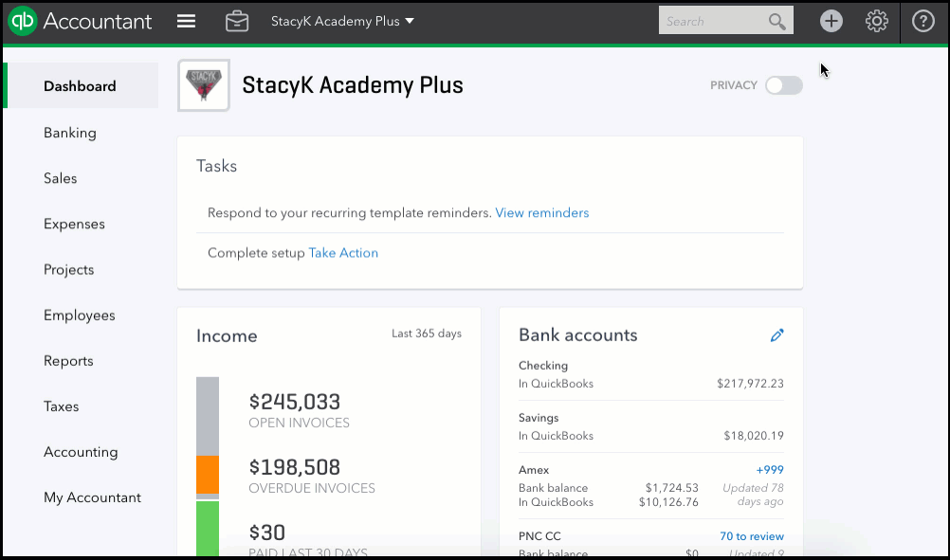
Task: Open the Reports section
Action: point(68,361)
